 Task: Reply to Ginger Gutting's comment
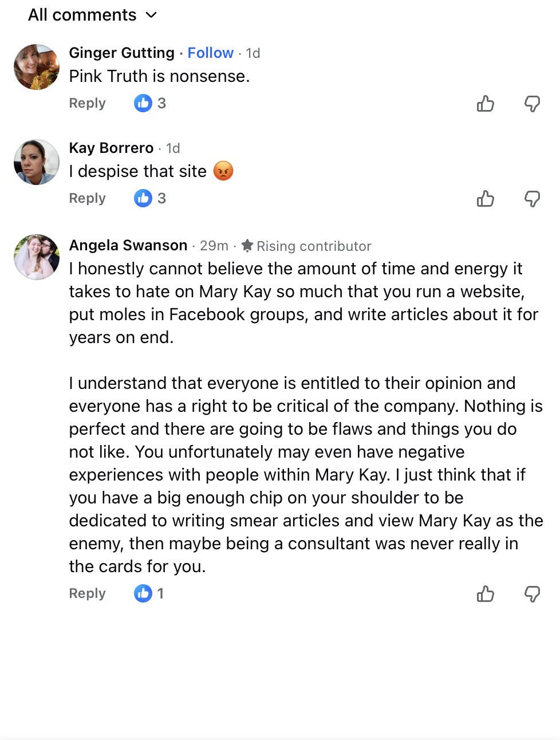click(x=87, y=103)
